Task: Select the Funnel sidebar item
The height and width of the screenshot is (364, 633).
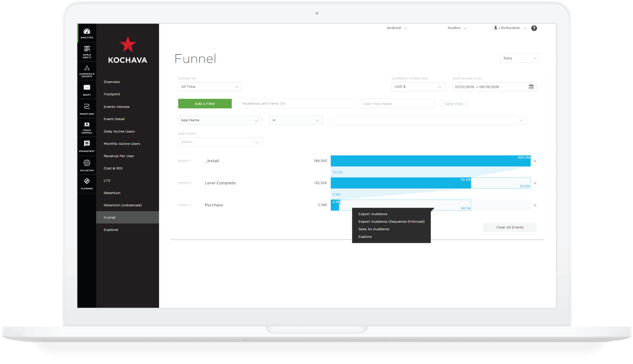Action: point(127,217)
